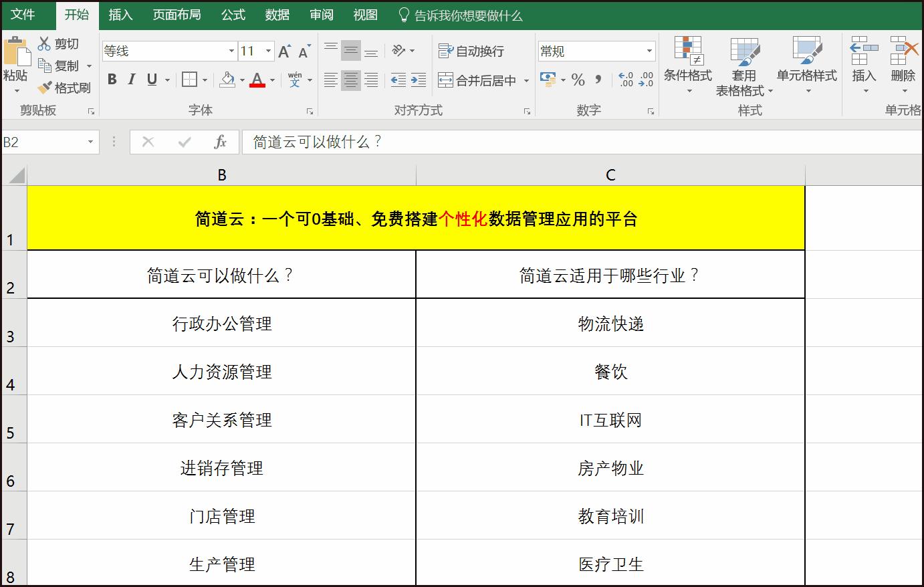
Task: Click the Percent Style icon
Action: click(578, 80)
